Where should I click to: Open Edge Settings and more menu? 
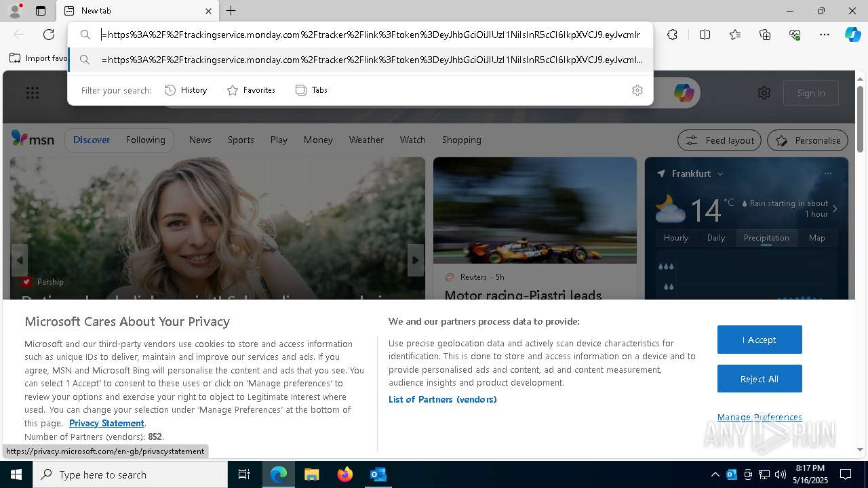click(825, 35)
